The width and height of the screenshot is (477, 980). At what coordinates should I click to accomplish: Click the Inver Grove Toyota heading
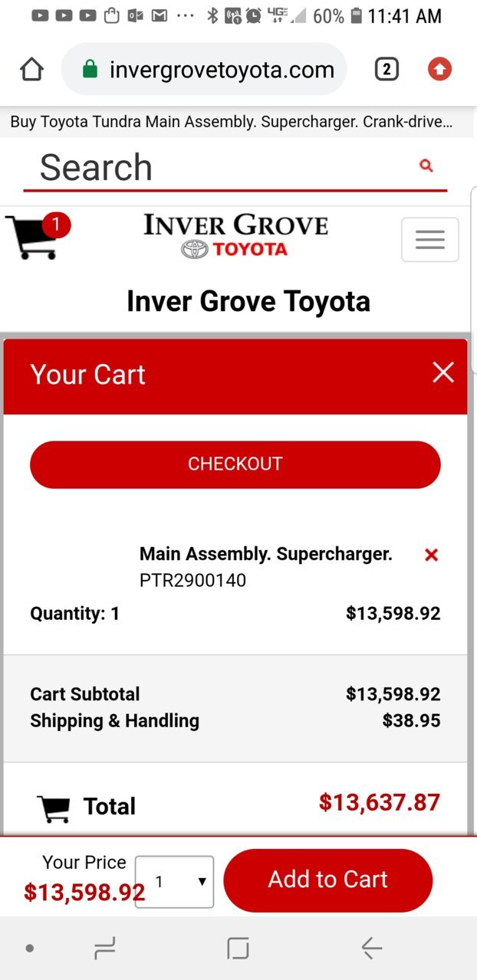click(248, 301)
